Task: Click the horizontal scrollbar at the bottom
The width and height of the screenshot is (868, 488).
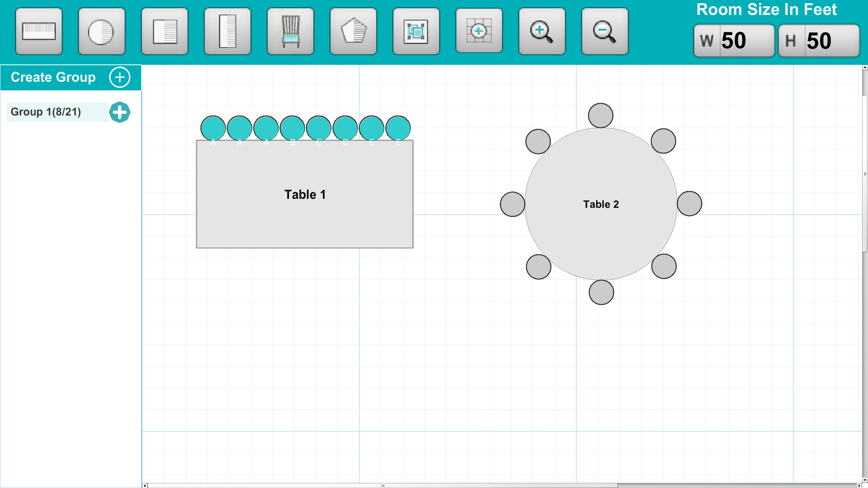Action: click(382, 485)
